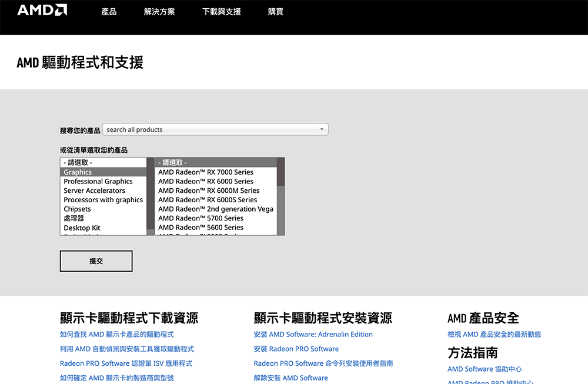Open 安裝 Radeon PRO Software link
The image size is (588, 384).
click(296, 349)
